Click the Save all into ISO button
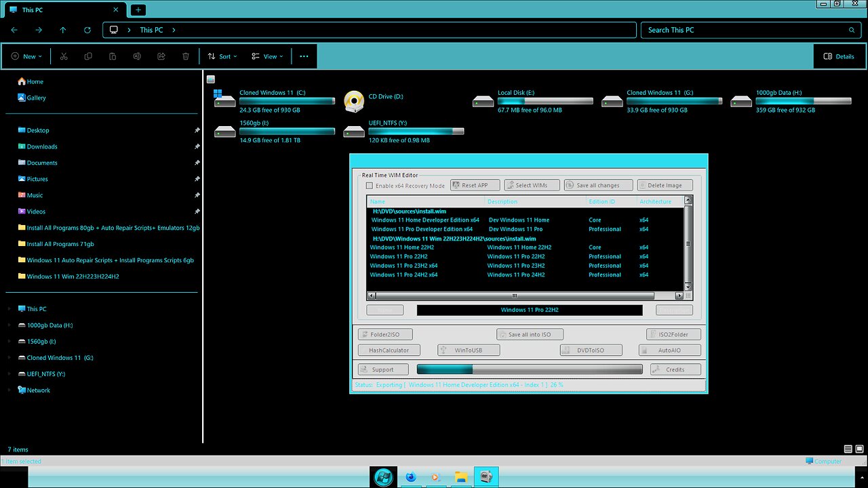 529,334
